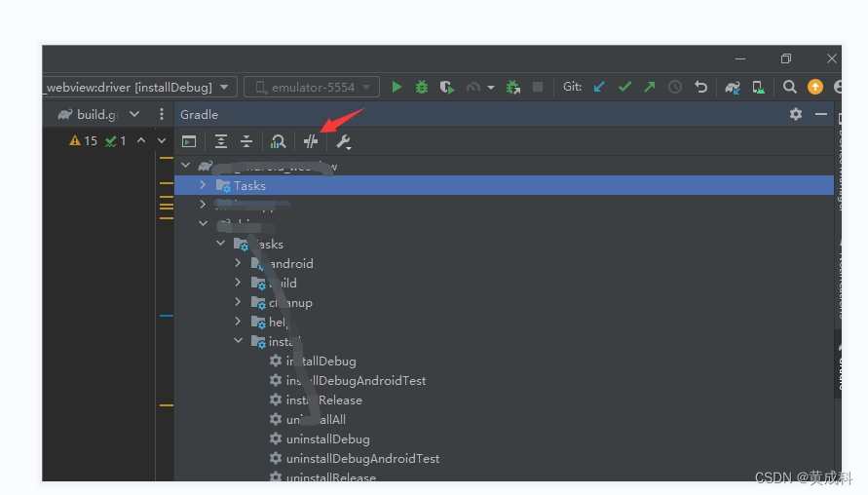Go to next highlighted error arrow
Viewport: 868px width, 495px height.
(x=162, y=140)
